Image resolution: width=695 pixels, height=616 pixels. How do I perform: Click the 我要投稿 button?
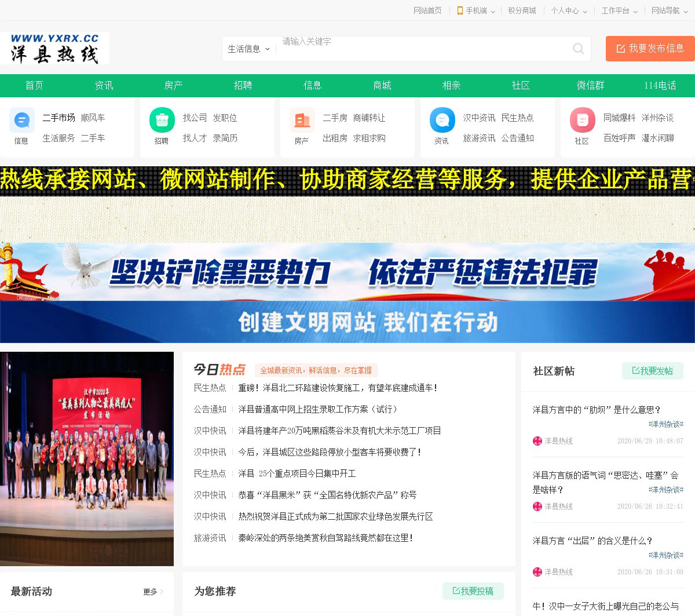(473, 591)
